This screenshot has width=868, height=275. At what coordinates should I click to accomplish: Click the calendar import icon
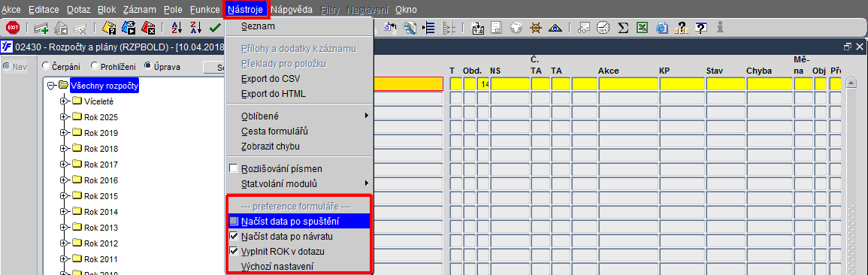pyautogui.click(x=478, y=28)
